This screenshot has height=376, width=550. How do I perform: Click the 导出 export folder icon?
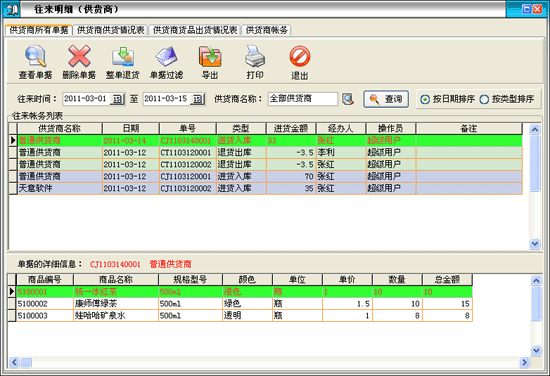click(210, 56)
